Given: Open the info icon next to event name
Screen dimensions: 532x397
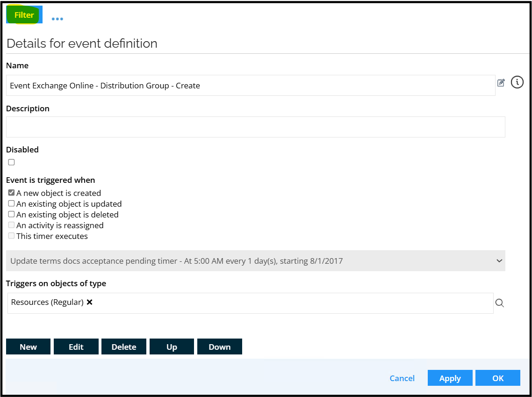Looking at the screenshot, I should [517, 82].
